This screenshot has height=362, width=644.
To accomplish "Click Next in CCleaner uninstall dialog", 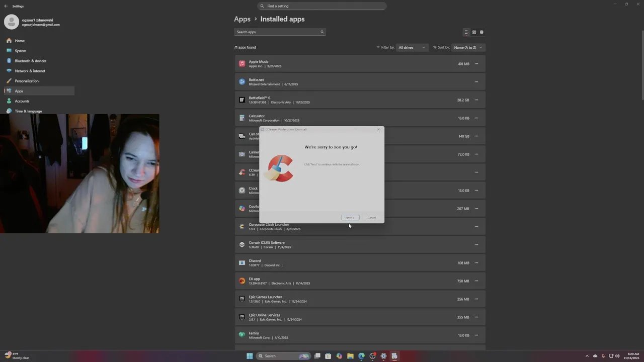I will (350, 218).
